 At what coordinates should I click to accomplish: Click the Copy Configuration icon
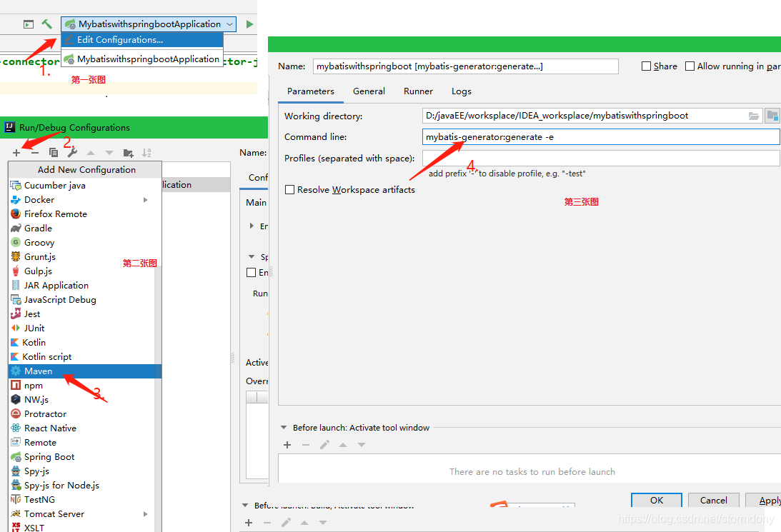click(54, 153)
